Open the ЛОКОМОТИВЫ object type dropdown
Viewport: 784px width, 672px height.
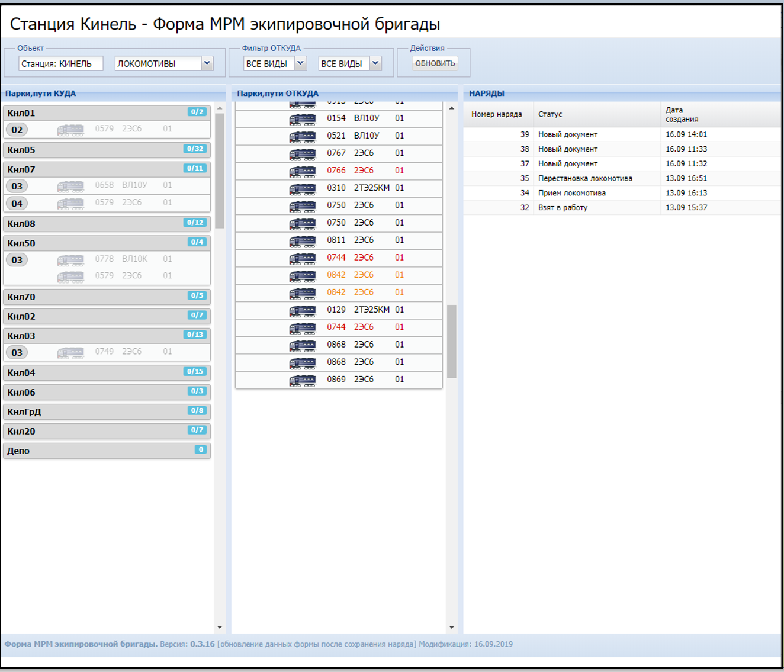point(207,63)
